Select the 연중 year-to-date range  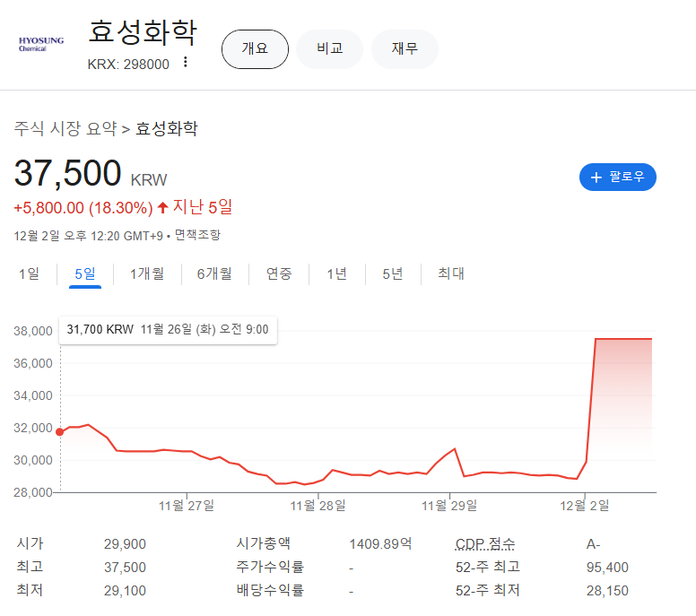coord(279,273)
